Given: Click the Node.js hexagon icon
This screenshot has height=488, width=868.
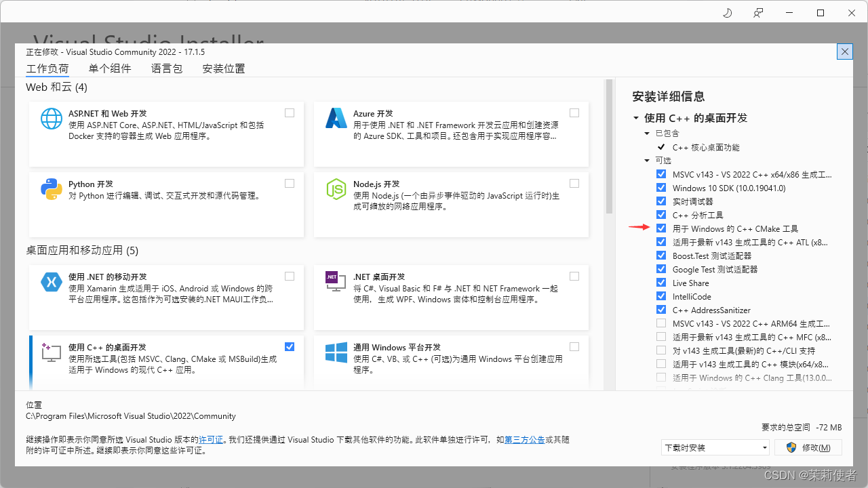Looking at the screenshot, I should point(336,189).
